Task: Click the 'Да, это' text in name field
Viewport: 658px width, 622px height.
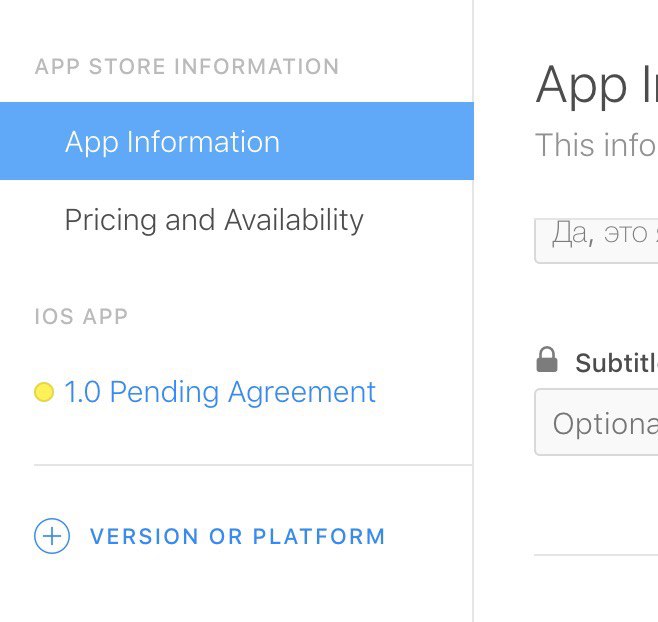Action: tap(600, 234)
